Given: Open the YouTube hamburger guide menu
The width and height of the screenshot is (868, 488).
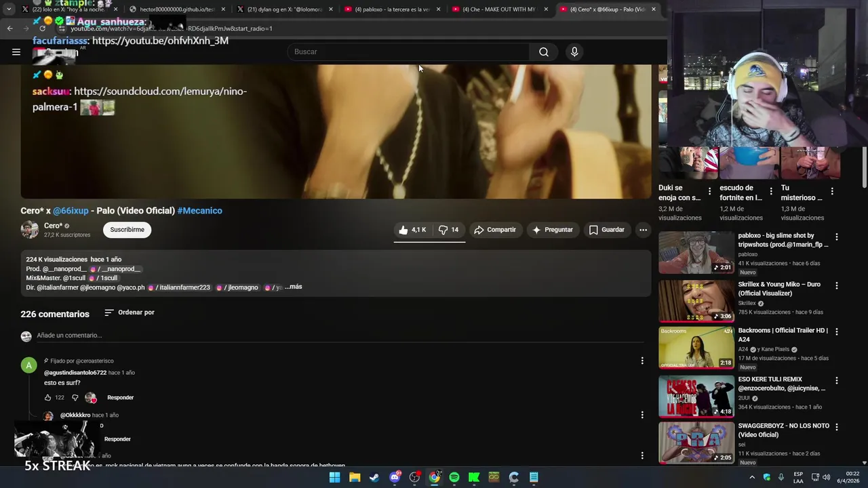Looking at the screenshot, I should coord(16,52).
